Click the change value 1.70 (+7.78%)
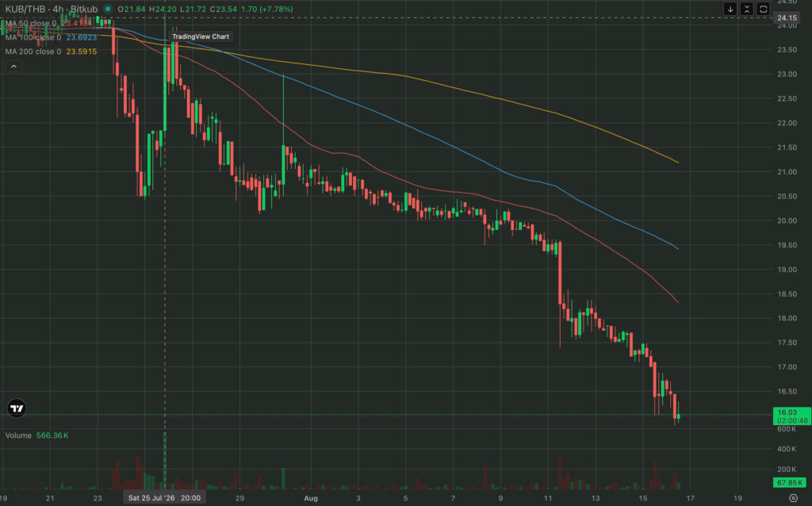812x506 pixels. [267, 9]
